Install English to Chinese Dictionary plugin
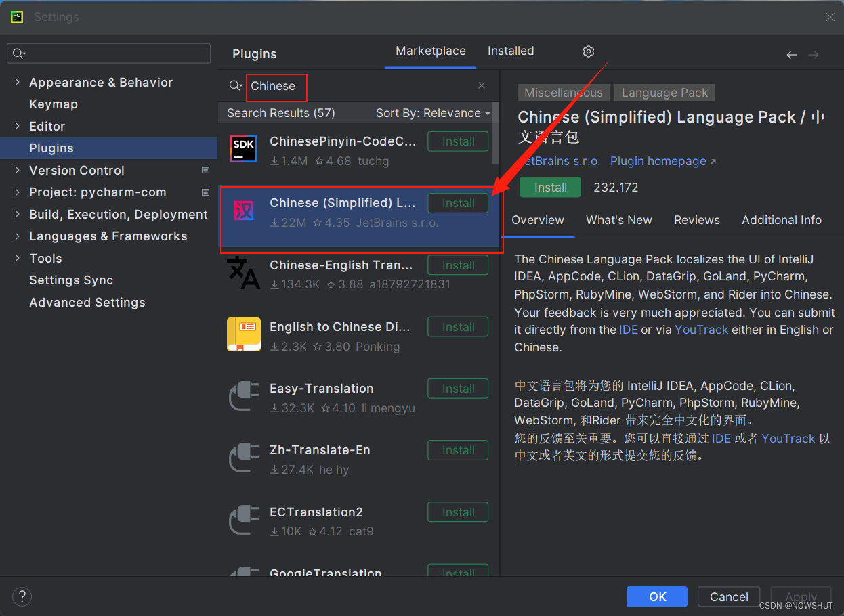This screenshot has width=844, height=616. (458, 327)
